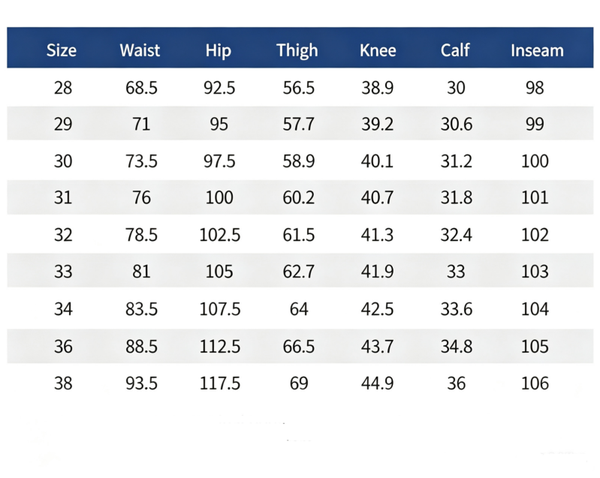Click the thigh value 60.2
The image size is (600, 478).
click(x=298, y=197)
